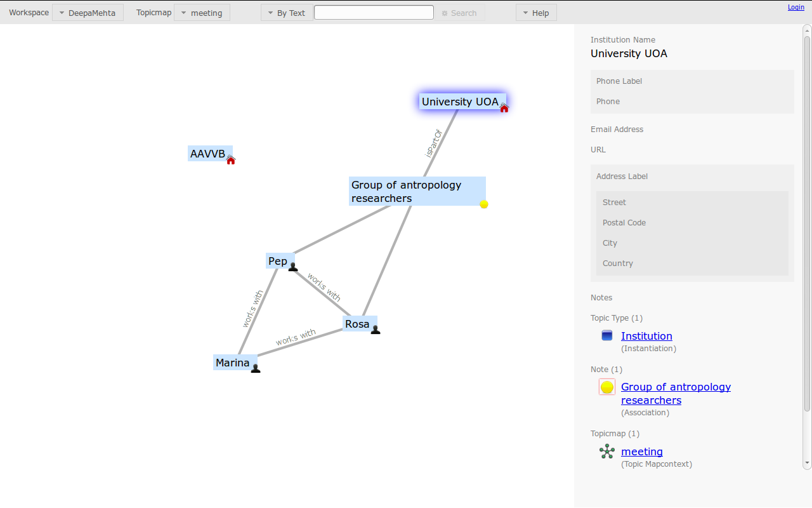The image size is (812, 508).
Task: Open Group of antropology researchers link
Action: tap(676, 393)
